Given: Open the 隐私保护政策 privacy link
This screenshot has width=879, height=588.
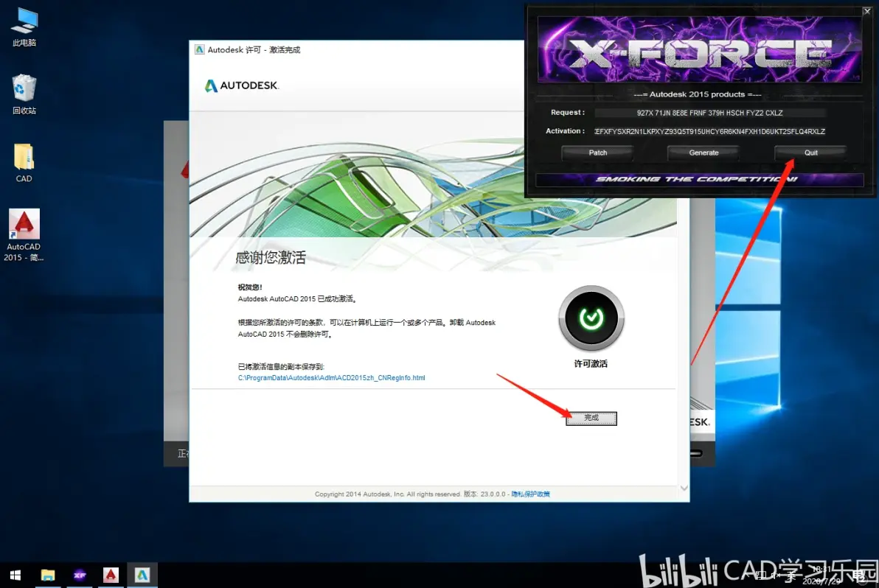Looking at the screenshot, I should 530,494.
